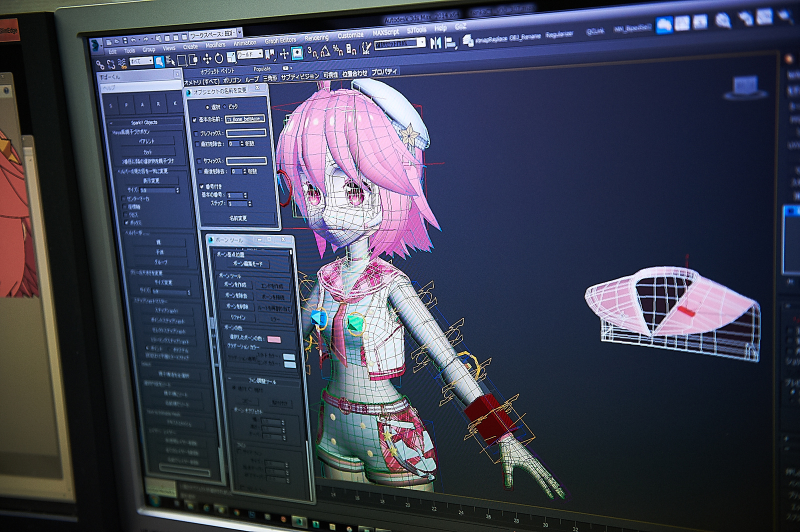Click the ボーン編集モード button

pos(247,263)
